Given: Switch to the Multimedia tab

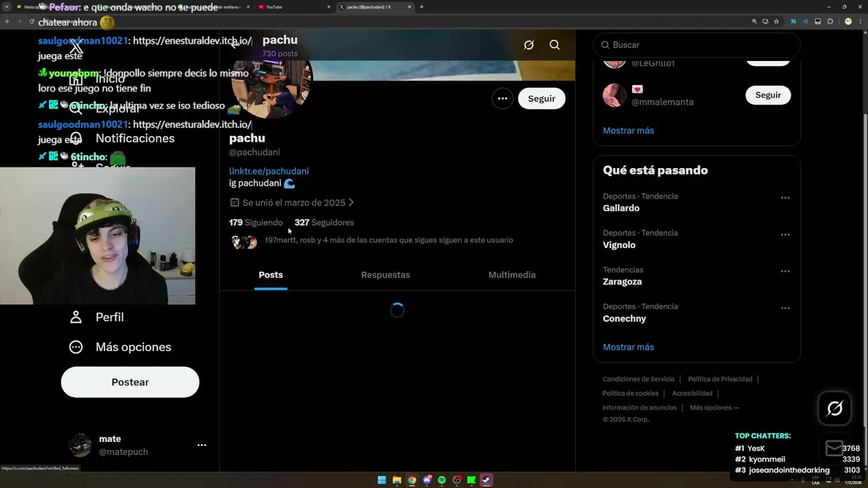Looking at the screenshot, I should tap(512, 274).
